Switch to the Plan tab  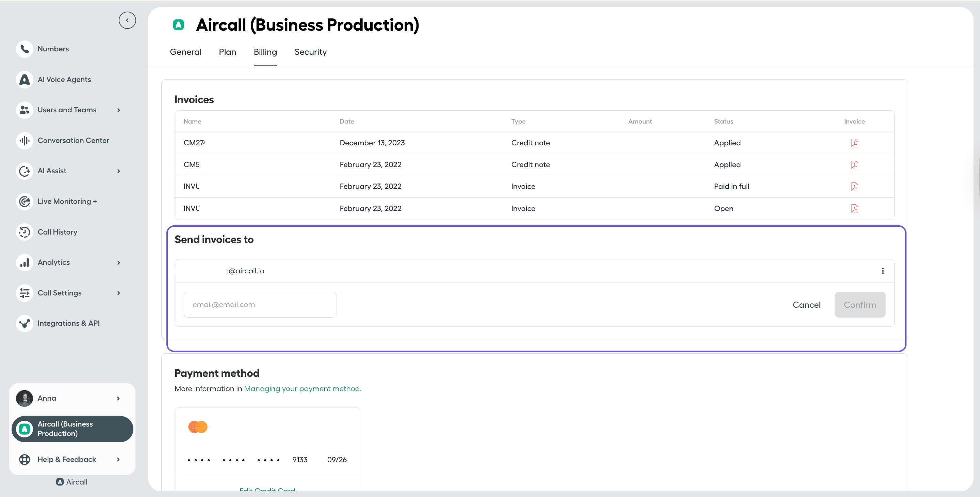(x=227, y=52)
